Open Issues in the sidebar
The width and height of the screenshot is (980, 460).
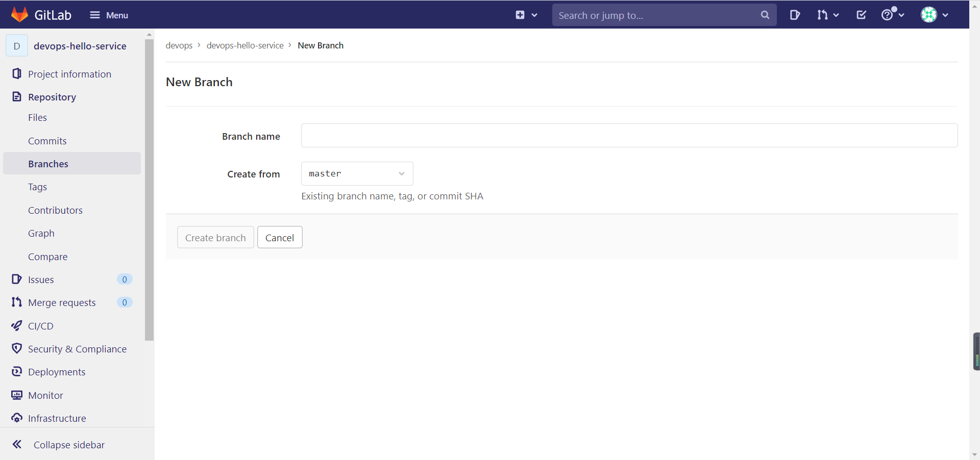point(41,279)
